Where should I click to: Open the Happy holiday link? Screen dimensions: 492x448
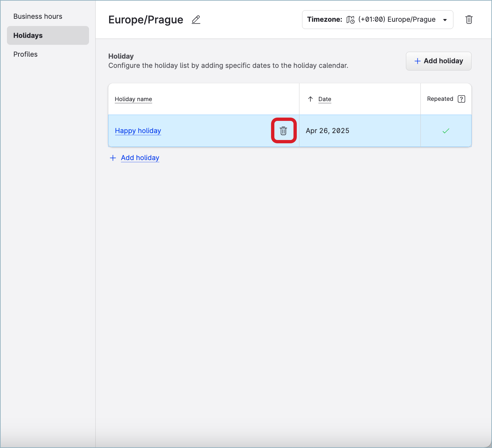point(138,131)
